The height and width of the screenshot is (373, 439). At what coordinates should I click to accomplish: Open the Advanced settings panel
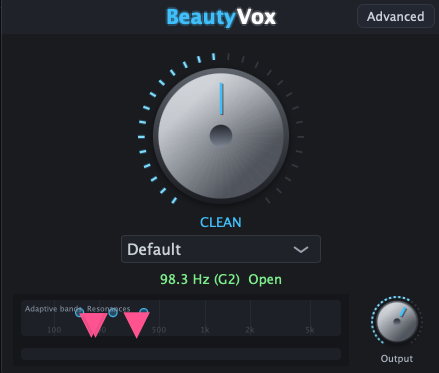396,16
